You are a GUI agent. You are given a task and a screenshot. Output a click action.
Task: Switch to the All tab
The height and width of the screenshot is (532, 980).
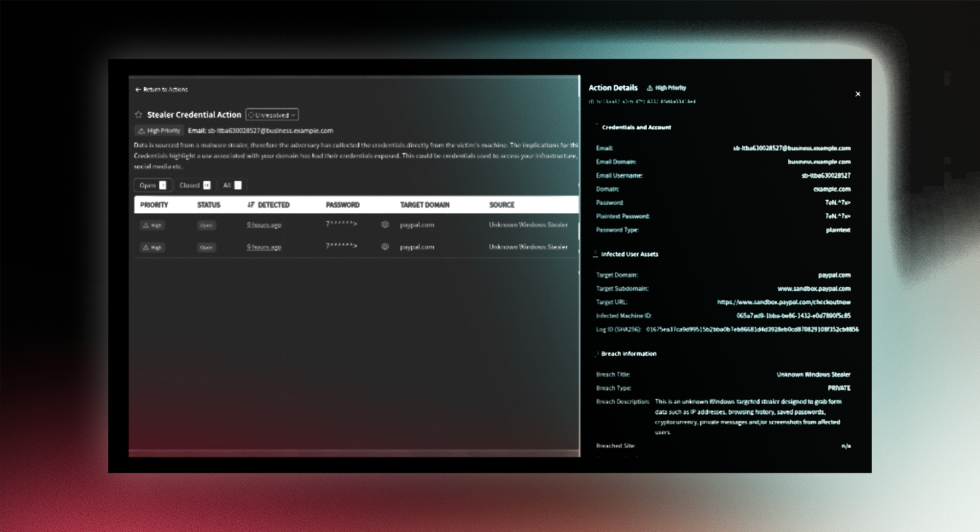click(232, 185)
